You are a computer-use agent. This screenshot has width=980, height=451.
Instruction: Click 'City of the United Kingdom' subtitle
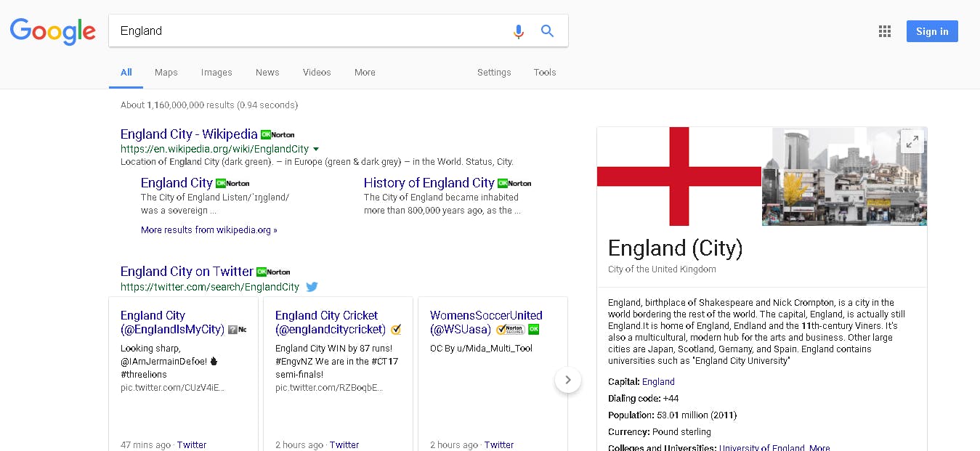pos(662,269)
